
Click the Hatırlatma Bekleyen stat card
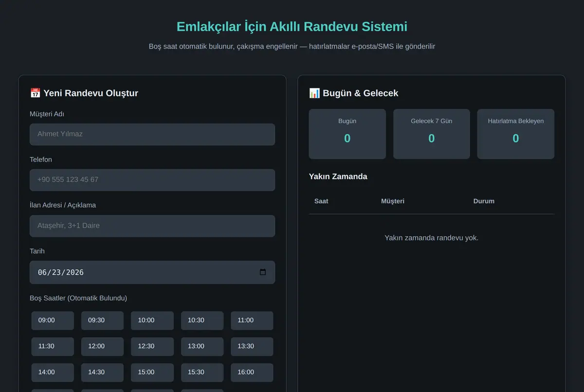click(516, 134)
